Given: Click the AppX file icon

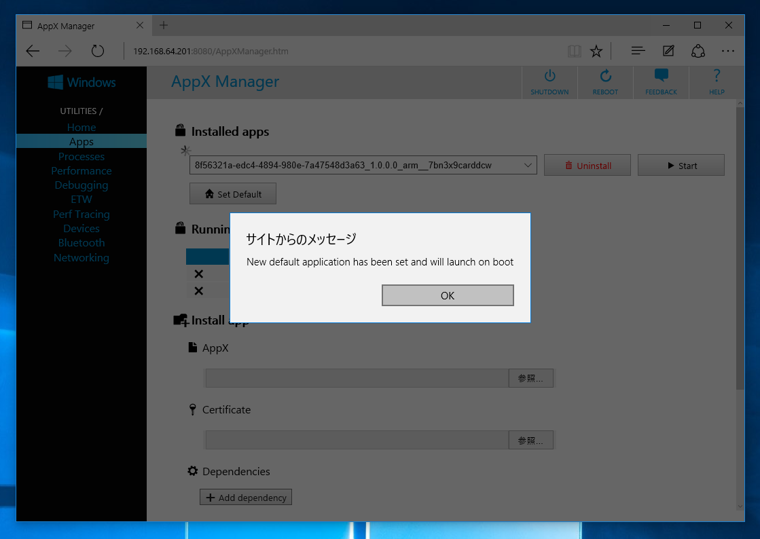Looking at the screenshot, I should tap(192, 347).
